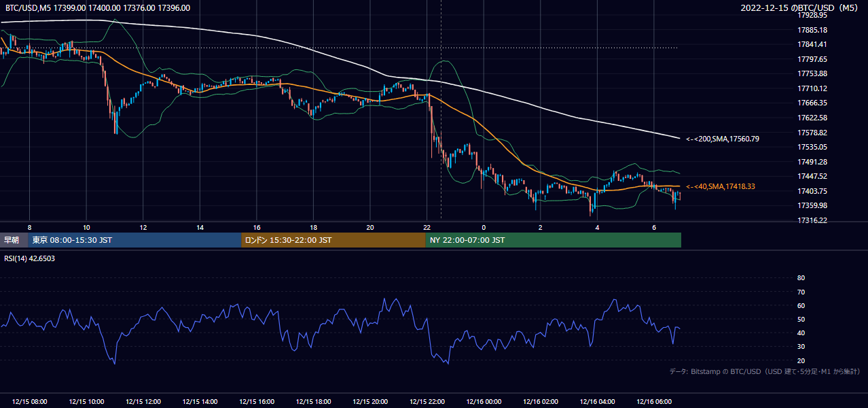Click price axis value 17447.52

pyautogui.click(x=812, y=176)
